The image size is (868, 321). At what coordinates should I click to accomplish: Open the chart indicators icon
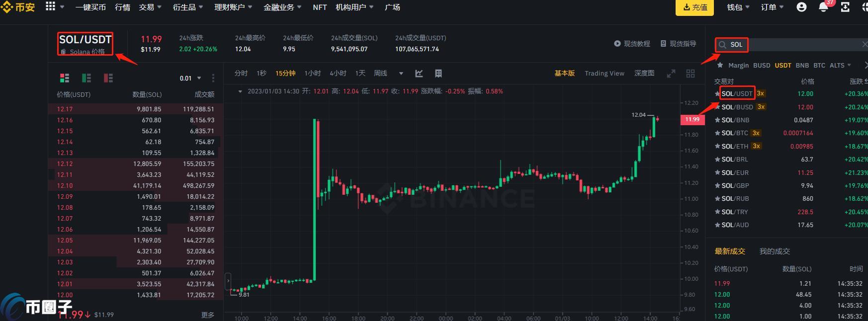[x=419, y=74]
